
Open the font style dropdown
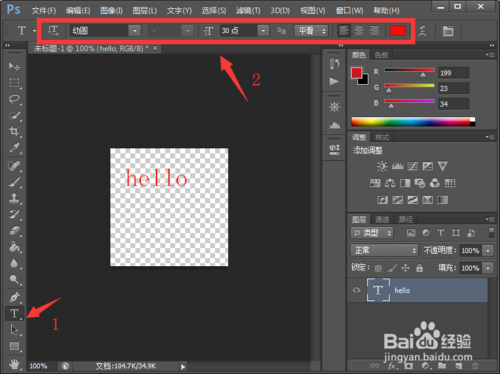(x=188, y=31)
